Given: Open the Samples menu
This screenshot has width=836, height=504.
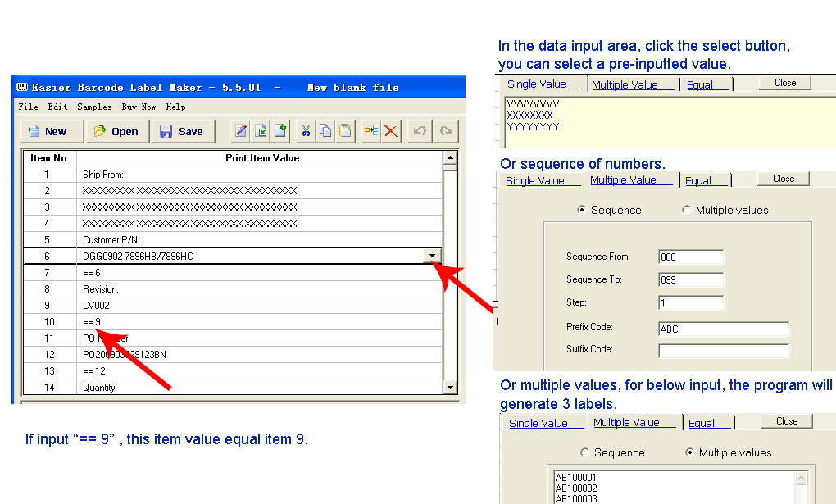Looking at the screenshot, I should (x=94, y=107).
